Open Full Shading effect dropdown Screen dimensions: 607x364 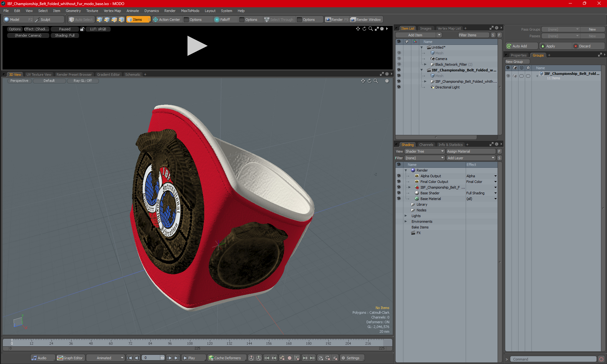(495, 193)
